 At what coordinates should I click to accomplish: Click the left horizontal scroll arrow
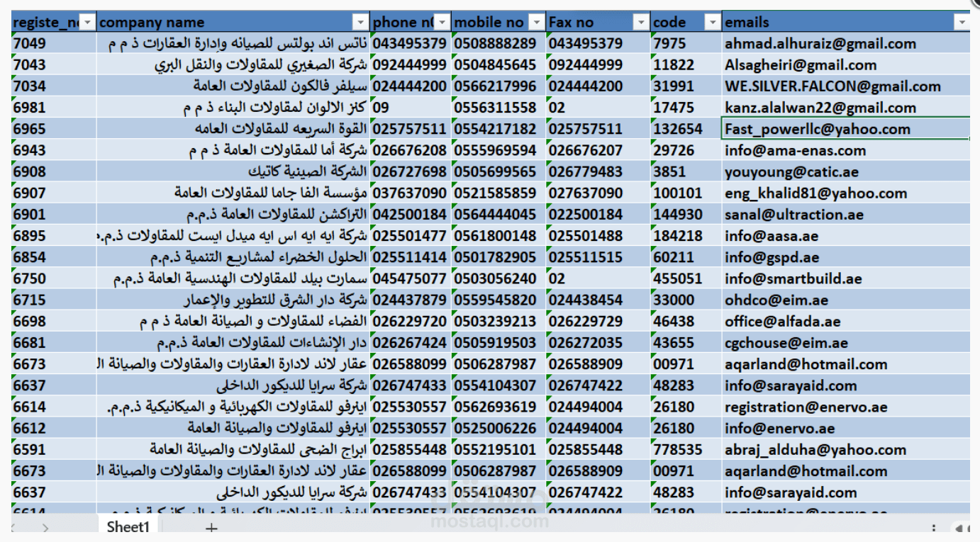point(959,527)
